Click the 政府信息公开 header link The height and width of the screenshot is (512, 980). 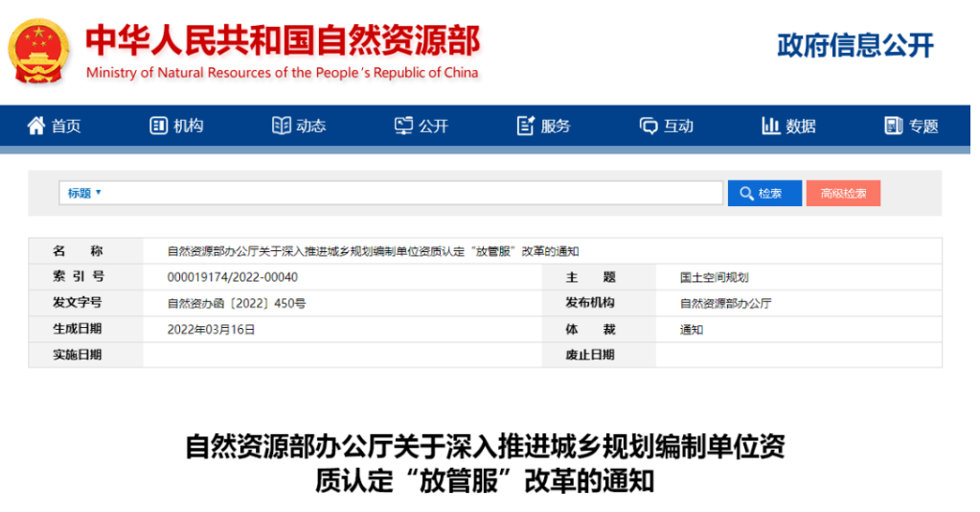coord(855,45)
